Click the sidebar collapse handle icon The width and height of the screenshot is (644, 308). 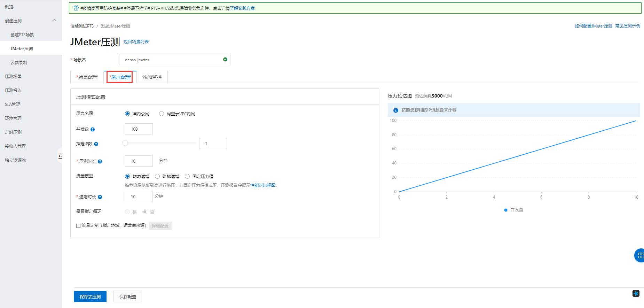(60, 156)
